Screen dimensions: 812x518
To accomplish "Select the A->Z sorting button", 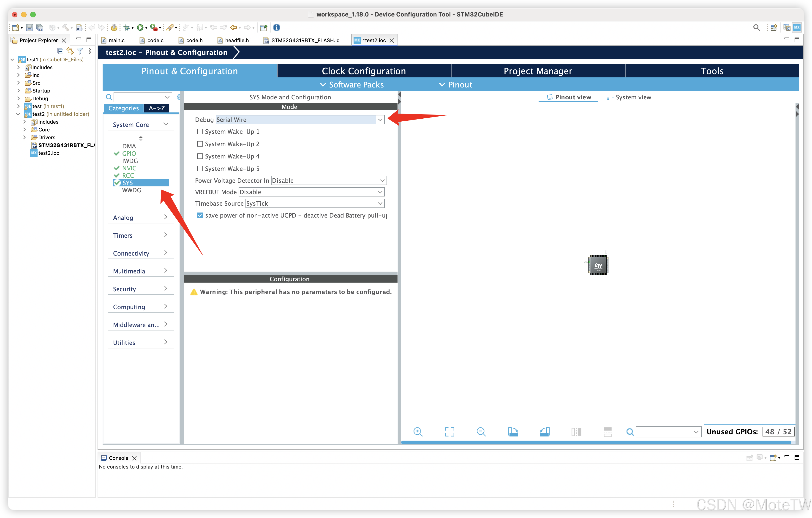I will coord(156,108).
